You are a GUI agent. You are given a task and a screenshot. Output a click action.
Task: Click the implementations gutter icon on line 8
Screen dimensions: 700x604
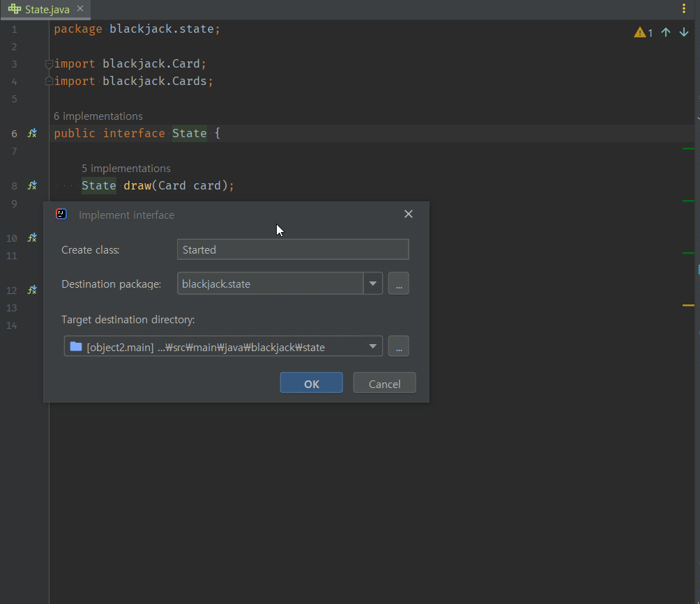tap(32, 185)
